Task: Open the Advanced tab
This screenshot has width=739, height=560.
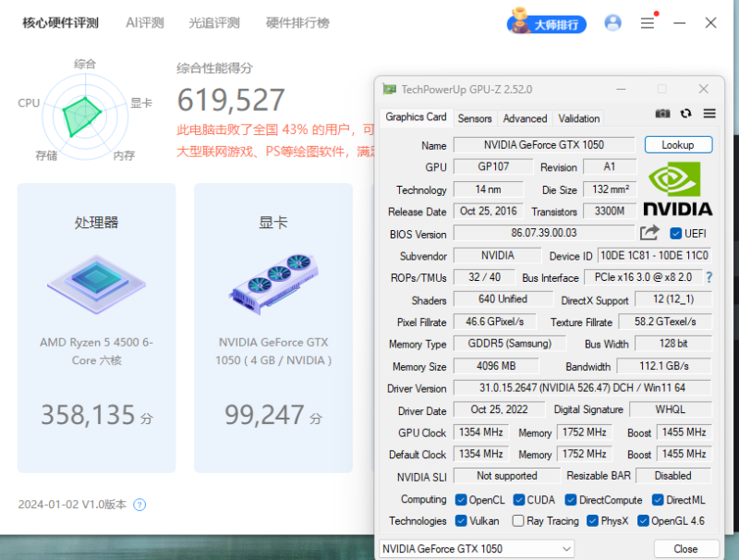Action: [525, 118]
